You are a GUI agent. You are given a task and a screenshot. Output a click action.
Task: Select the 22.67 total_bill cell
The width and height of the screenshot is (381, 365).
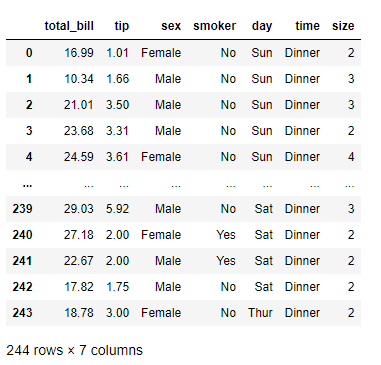pos(79,261)
